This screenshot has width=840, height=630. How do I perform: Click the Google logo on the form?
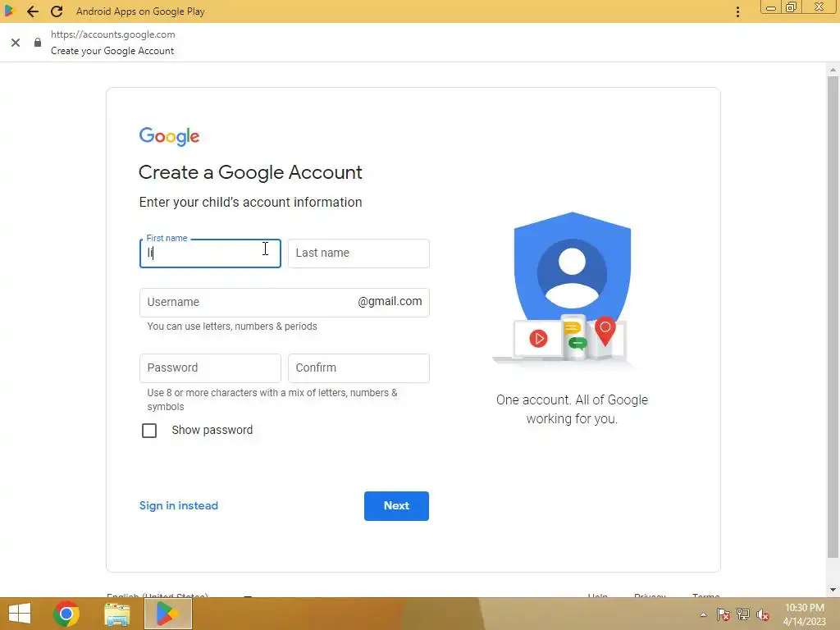[x=169, y=136]
